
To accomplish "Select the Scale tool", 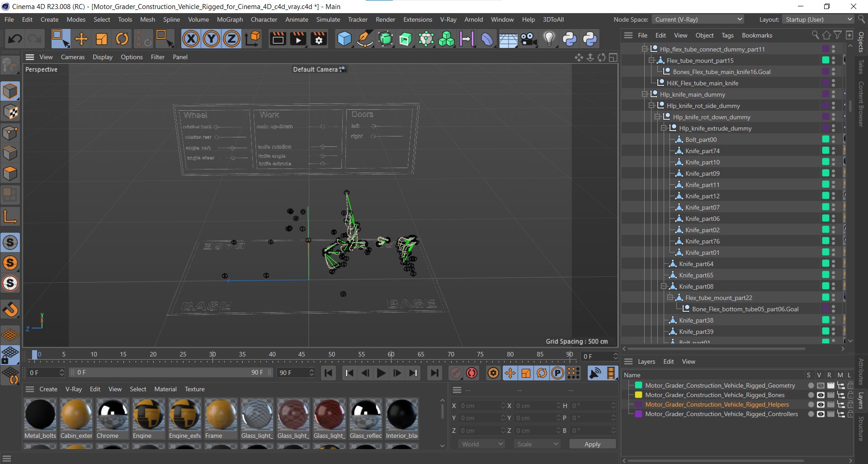I will [102, 39].
